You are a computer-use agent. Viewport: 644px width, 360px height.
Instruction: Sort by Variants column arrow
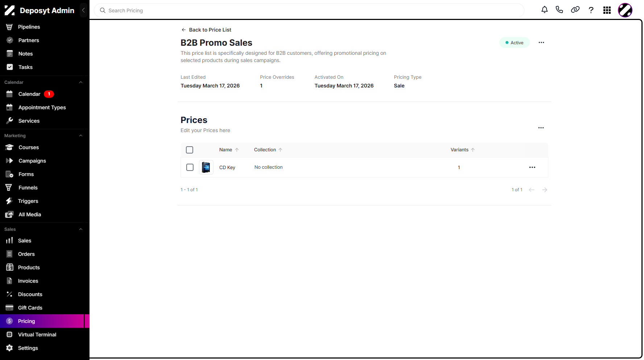tap(473, 150)
